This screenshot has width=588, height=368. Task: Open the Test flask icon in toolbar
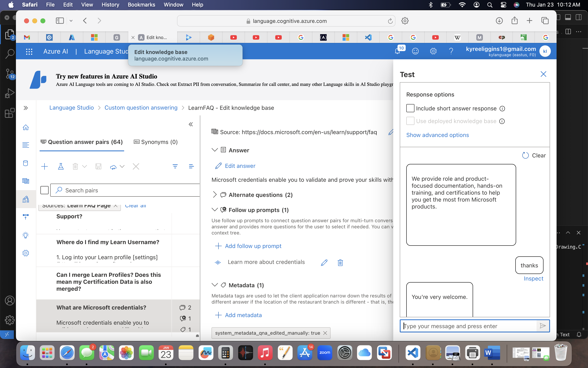coord(61,166)
